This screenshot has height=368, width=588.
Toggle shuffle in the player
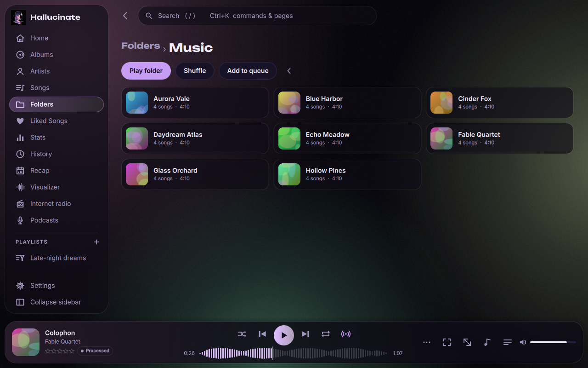[242, 334]
